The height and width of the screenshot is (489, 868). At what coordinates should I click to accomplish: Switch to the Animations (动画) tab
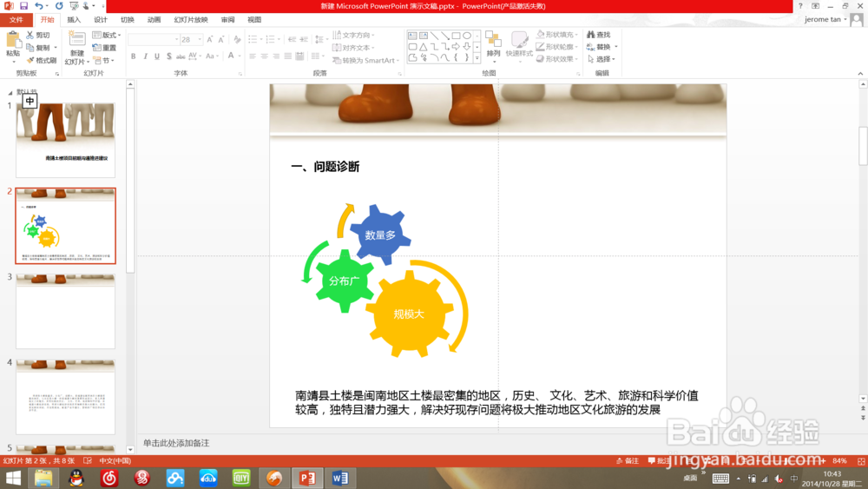tap(154, 19)
